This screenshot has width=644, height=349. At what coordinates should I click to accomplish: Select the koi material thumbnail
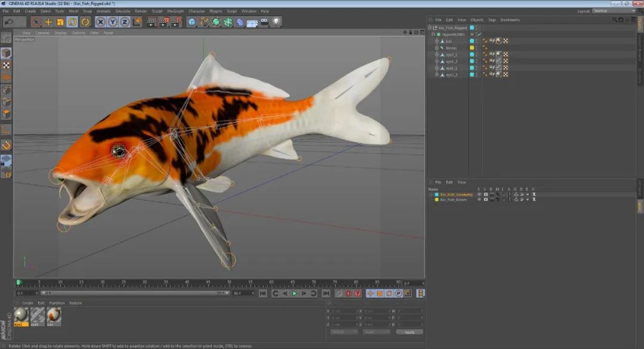coord(54,317)
